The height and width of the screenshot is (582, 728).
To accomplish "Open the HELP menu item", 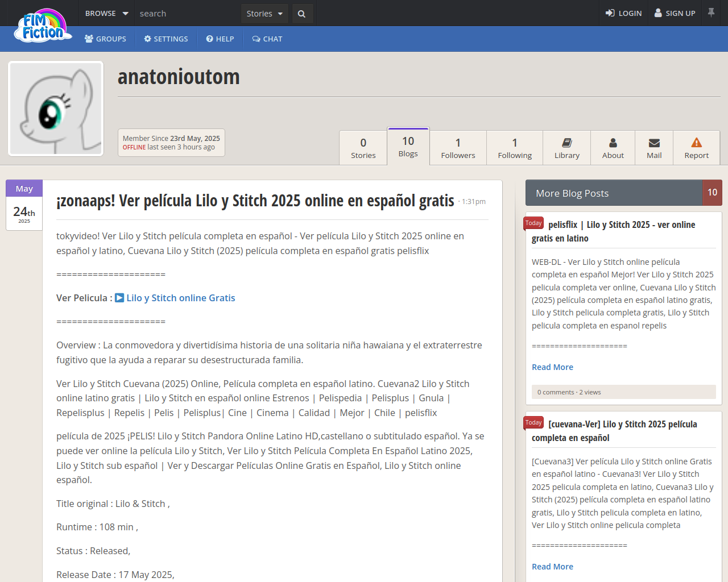I will (x=220, y=39).
